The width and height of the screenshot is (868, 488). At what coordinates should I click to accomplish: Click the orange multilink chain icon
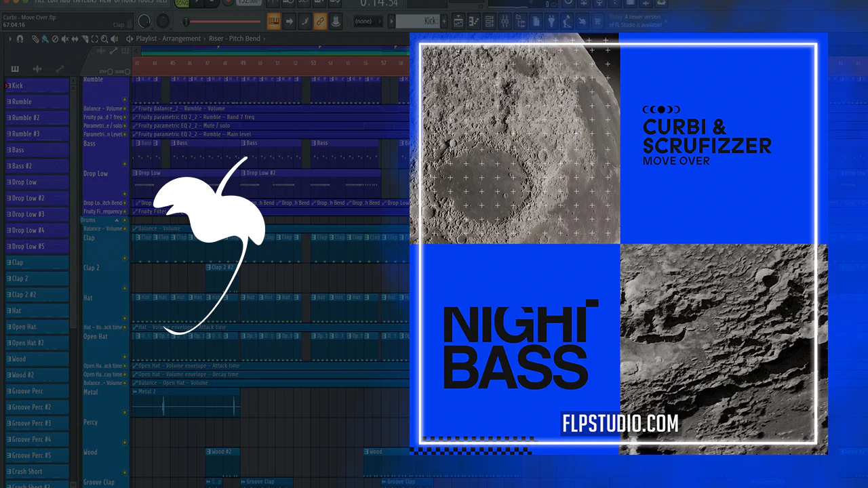319,21
